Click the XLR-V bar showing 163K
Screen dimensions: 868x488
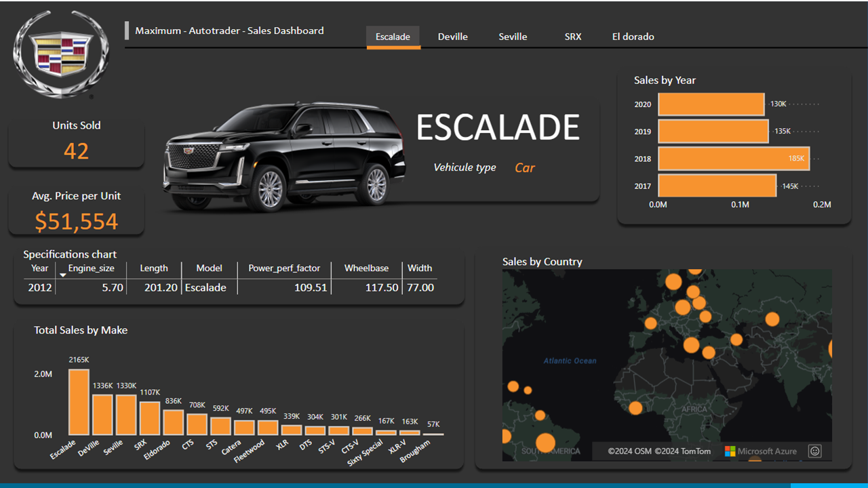(410, 432)
